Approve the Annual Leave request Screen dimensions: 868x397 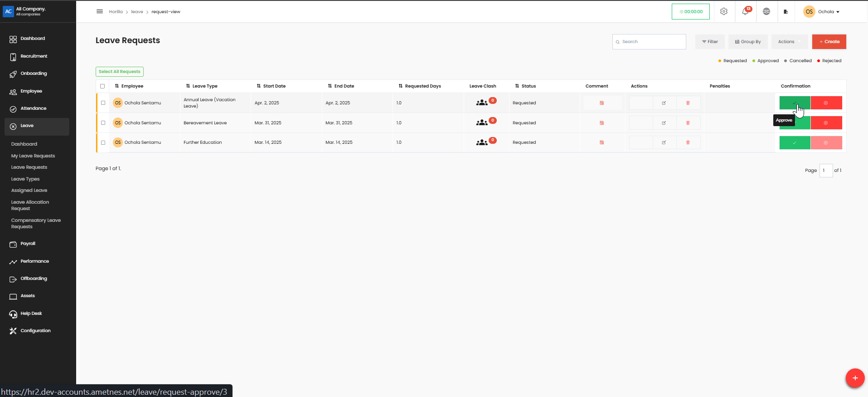795,103
